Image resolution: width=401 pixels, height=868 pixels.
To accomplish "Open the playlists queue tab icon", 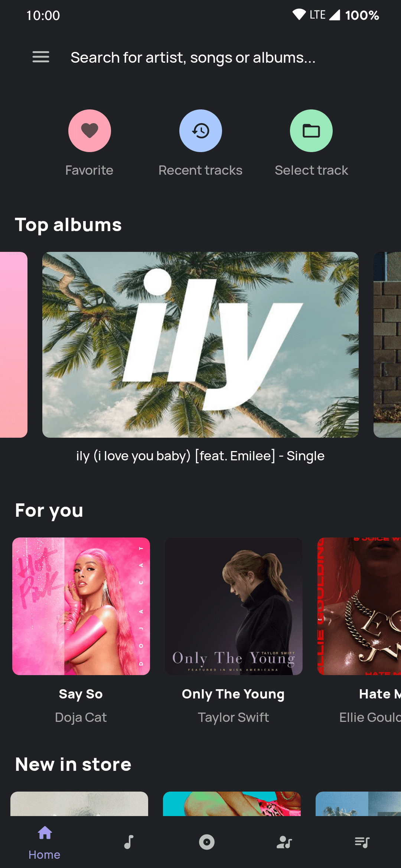I will tap(362, 842).
